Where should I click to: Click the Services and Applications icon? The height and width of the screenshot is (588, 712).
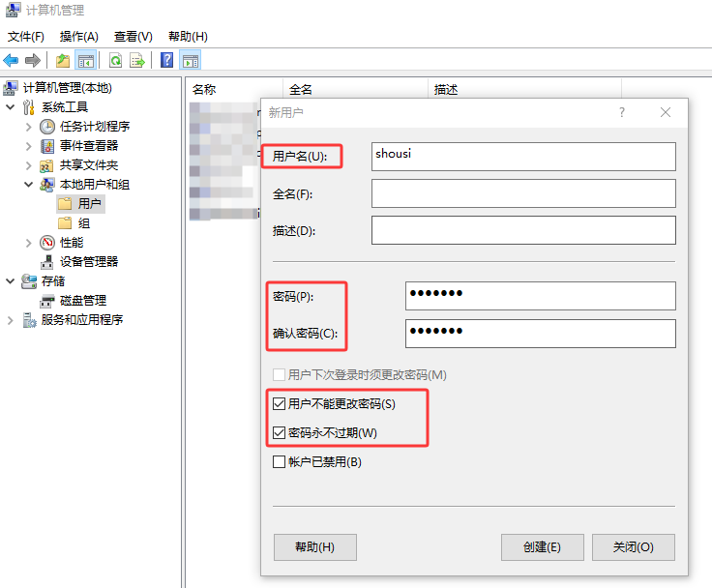[29, 320]
